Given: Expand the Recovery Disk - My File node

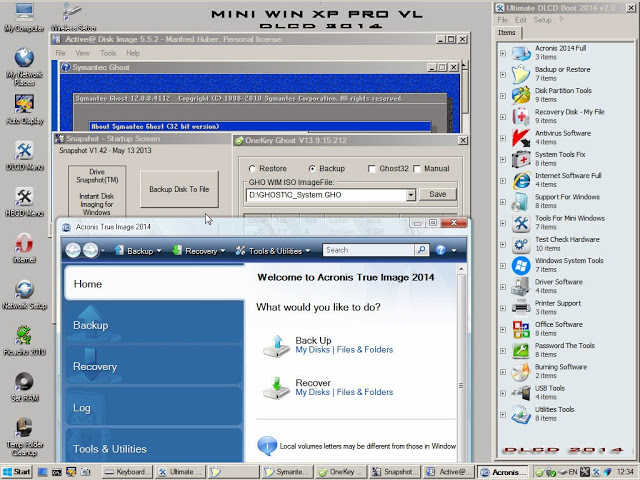Looking at the screenshot, I should pyautogui.click(x=503, y=117).
